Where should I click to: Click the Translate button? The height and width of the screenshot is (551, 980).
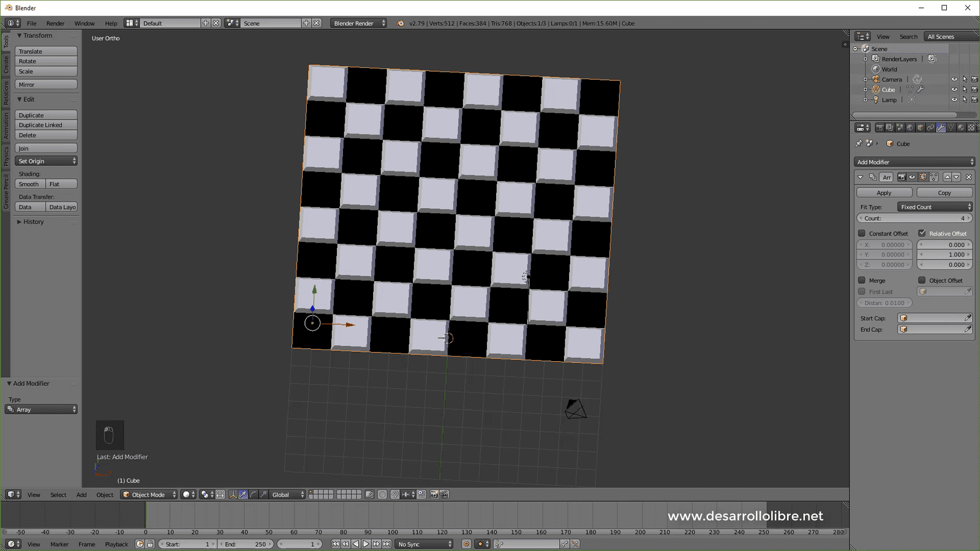pyautogui.click(x=47, y=51)
